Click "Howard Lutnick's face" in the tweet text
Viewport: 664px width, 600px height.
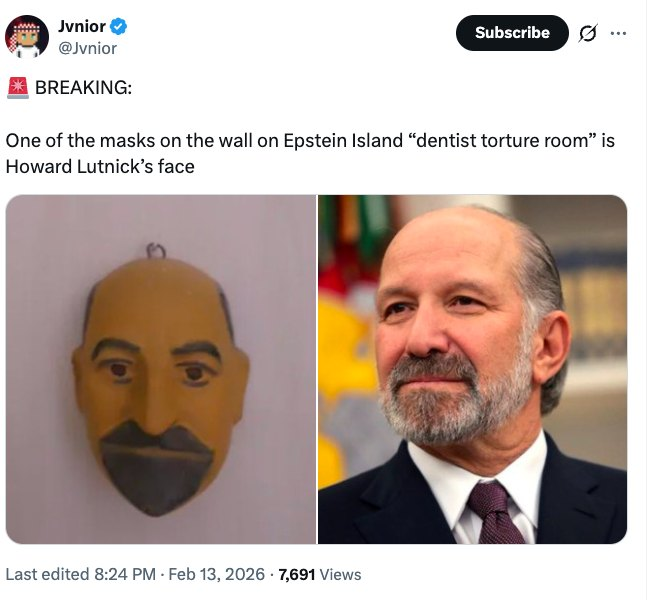(x=100, y=165)
